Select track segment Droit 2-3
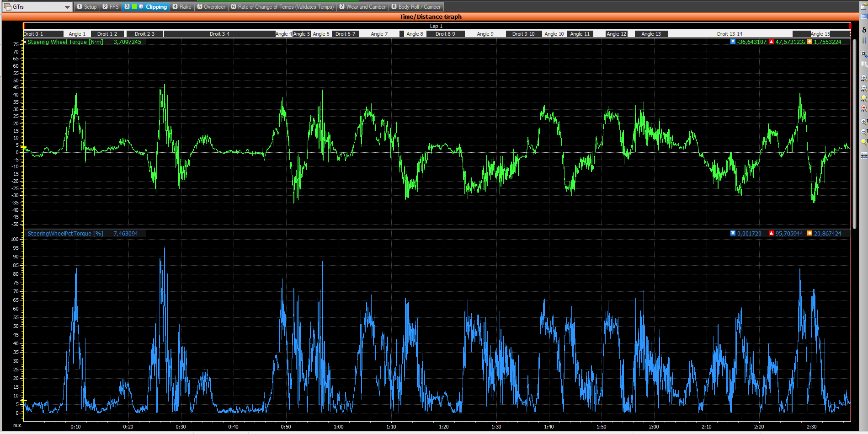The image size is (868, 434). click(144, 34)
